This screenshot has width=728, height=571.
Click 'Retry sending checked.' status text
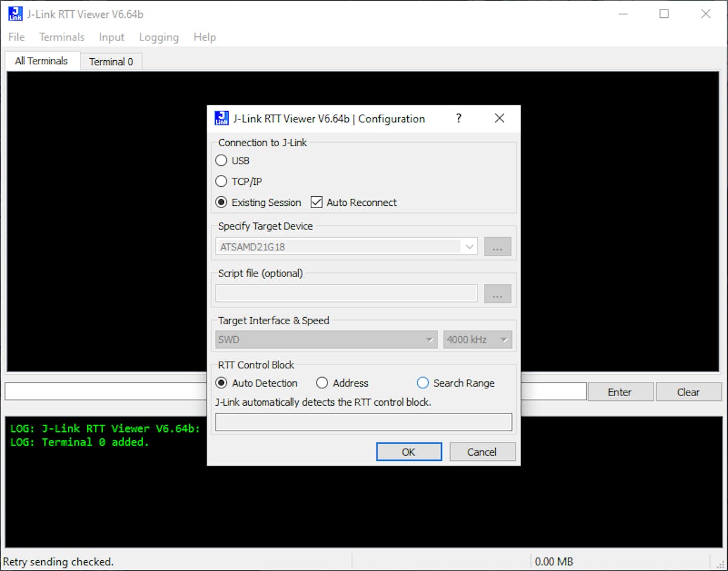[x=58, y=561]
